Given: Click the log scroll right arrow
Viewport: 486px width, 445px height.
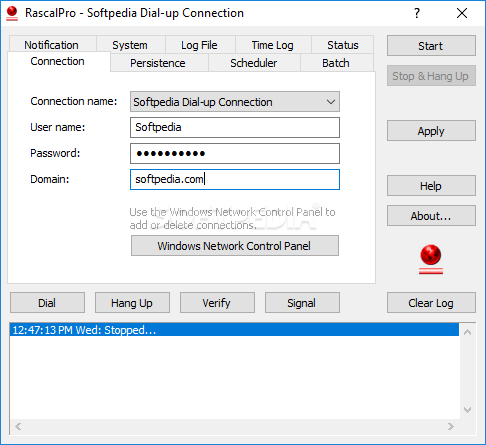Looking at the screenshot, I should pos(451,426).
